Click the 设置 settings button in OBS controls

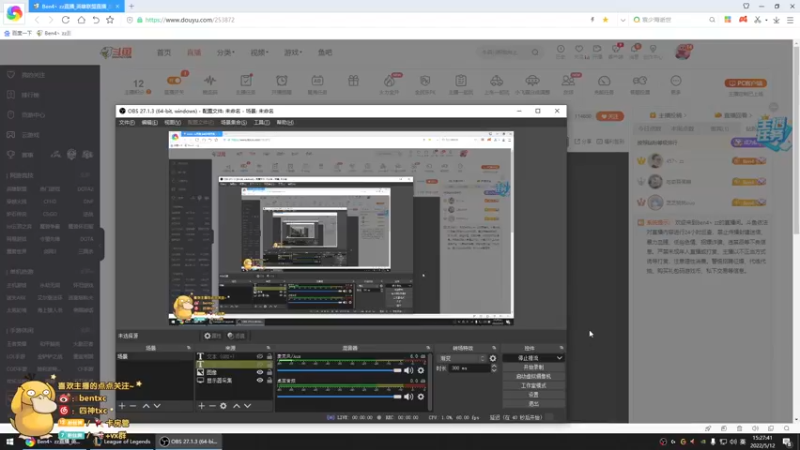point(534,395)
